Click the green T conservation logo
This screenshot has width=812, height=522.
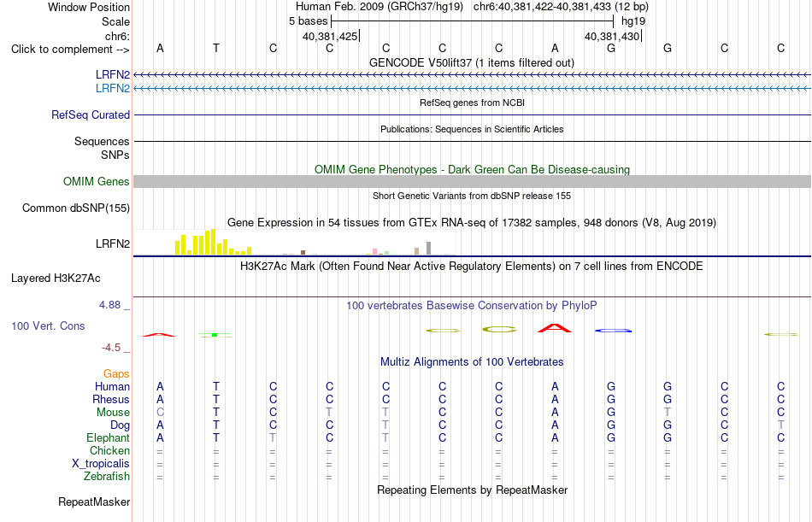pos(215,335)
